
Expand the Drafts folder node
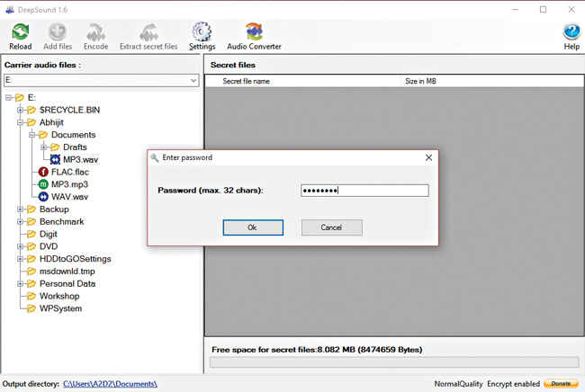coord(44,147)
